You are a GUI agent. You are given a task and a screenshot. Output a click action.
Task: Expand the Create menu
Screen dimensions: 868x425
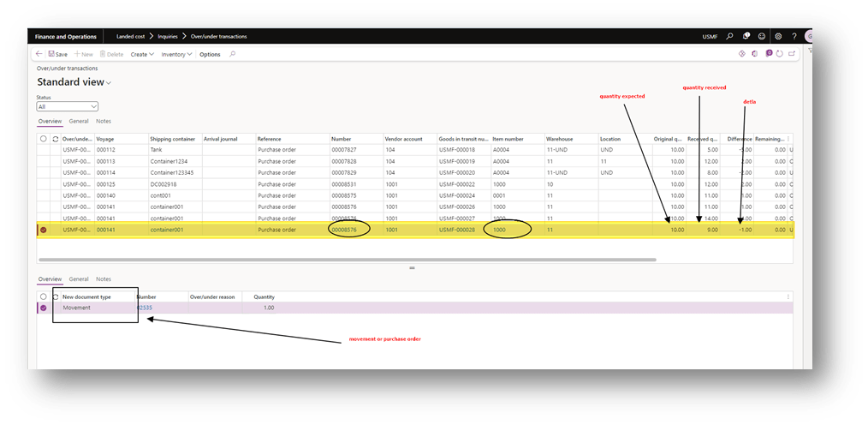click(141, 54)
